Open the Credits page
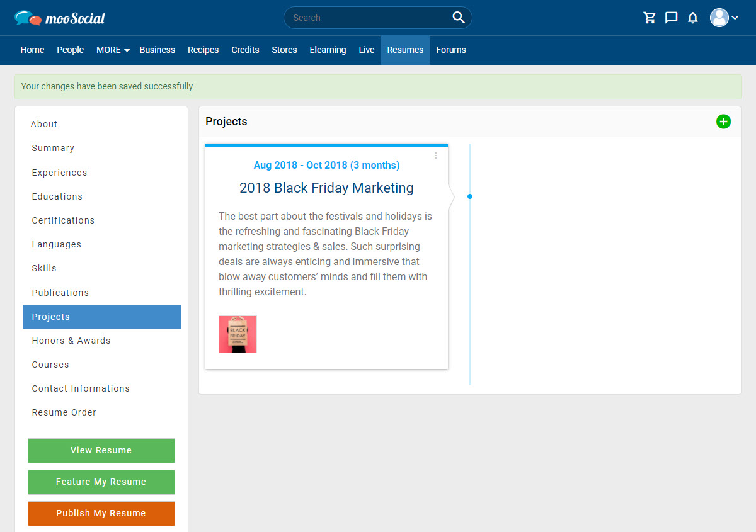The image size is (756, 532). pyautogui.click(x=245, y=50)
